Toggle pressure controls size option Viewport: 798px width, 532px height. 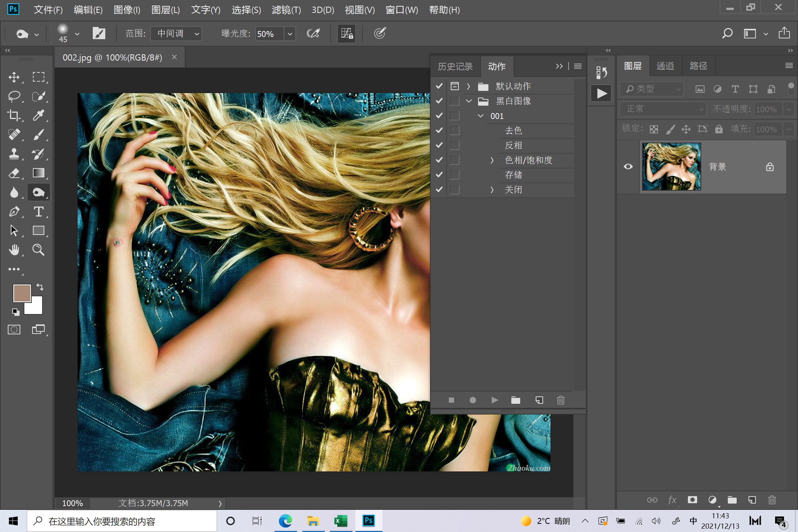click(380, 34)
